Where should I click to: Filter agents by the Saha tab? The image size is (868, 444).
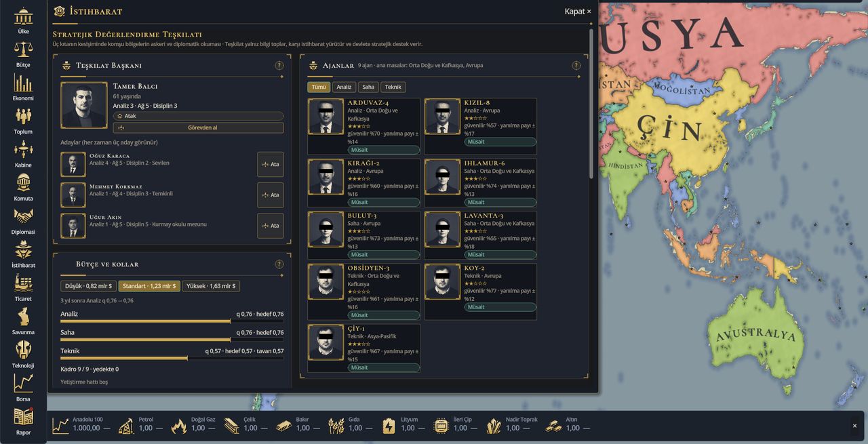[368, 87]
